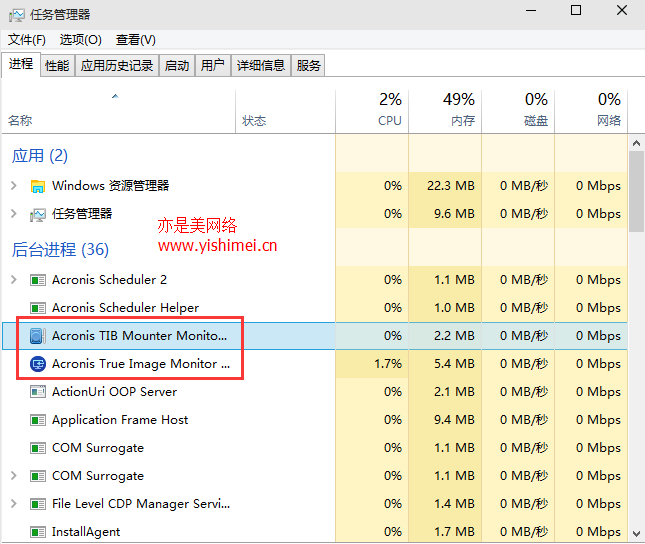Select the Application Frame Host process name
The height and width of the screenshot is (544, 645).
point(120,420)
